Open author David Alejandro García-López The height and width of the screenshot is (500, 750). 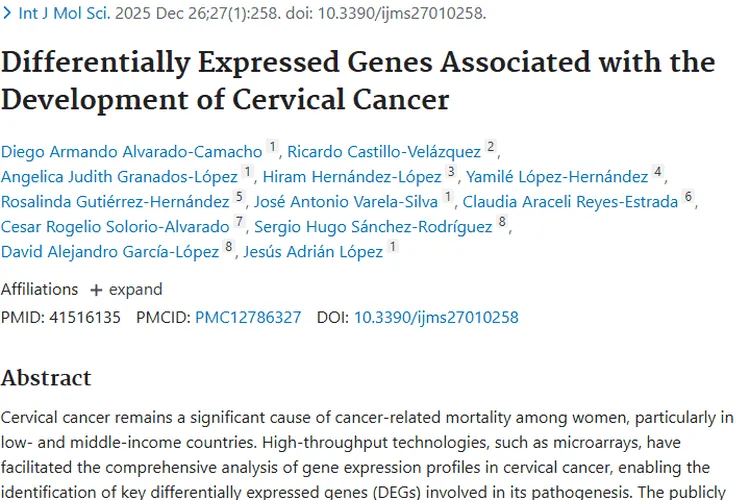pyautogui.click(x=109, y=252)
